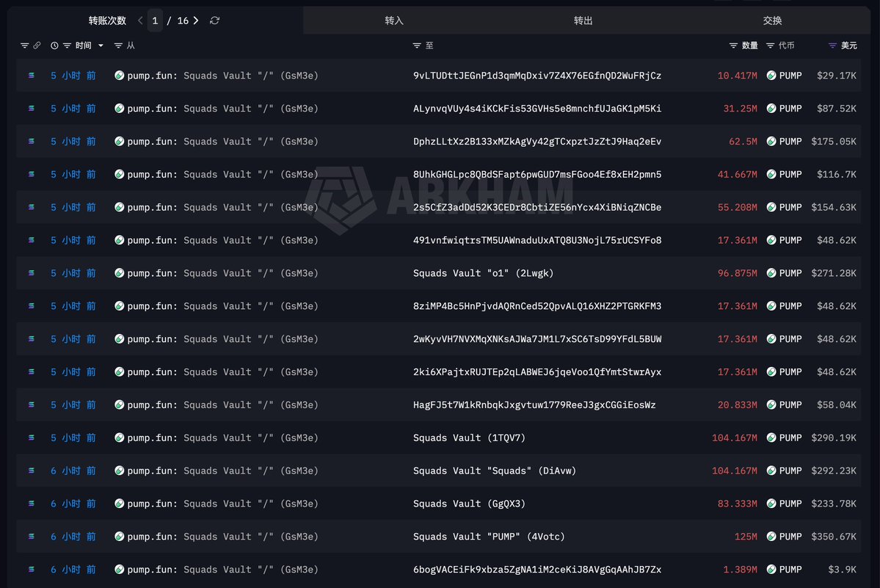Viewport: 880px width, 588px height.
Task: Open the 美元 column filter
Action: 832,46
